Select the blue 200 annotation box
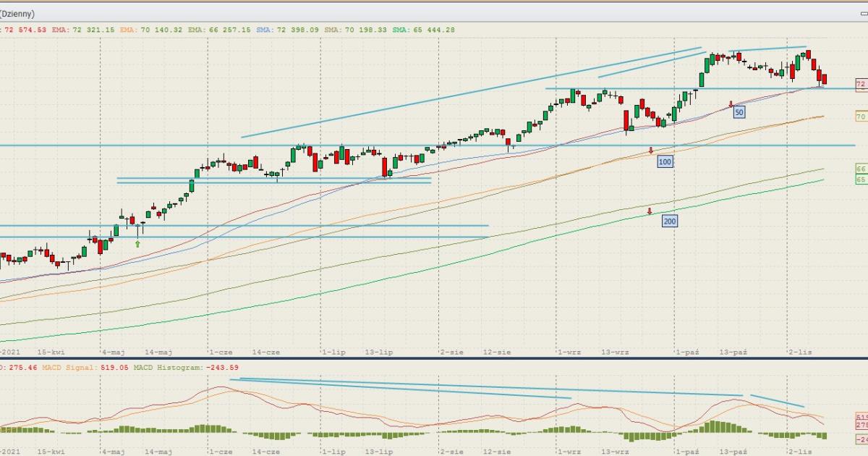The width and height of the screenshot is (868, 456). tap(670, 221)
